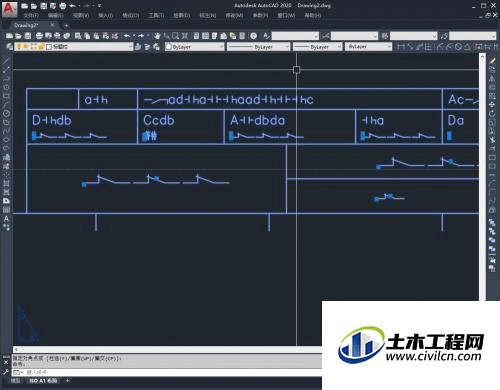
Task: Click the Linear Dimension tool icon
Action: coord(400,47)
